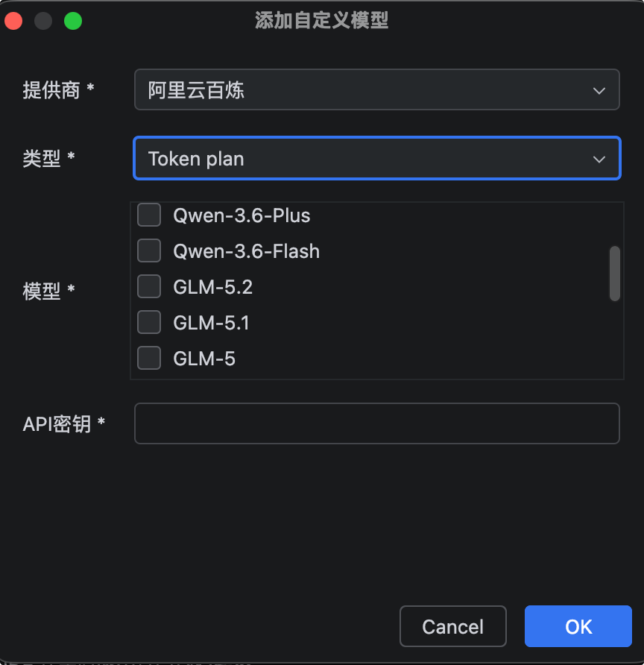Click the model list scrollbar thumb
Image resolution: width=644 pixels, height=665 pixels.
point(615,274)
